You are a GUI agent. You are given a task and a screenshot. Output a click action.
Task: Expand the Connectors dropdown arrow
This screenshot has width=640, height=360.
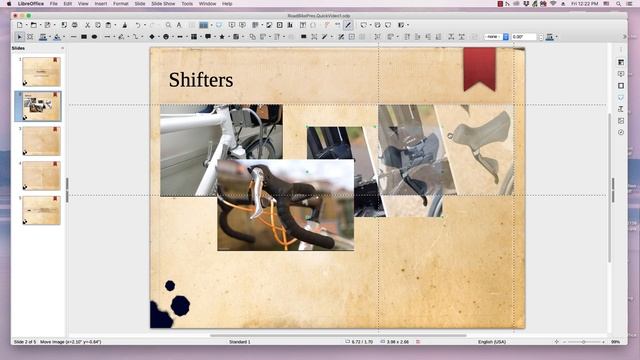click(142, 37)
